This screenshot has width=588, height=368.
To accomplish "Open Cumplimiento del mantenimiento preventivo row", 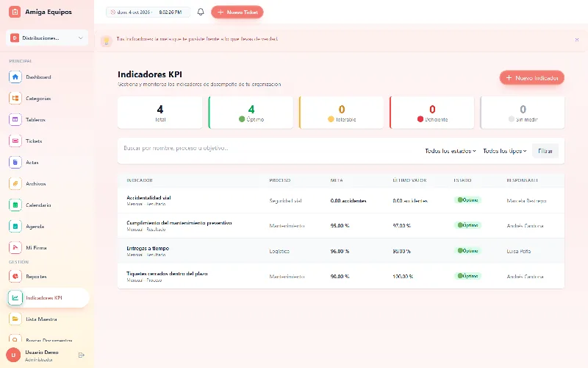I will tap(341, 226).
